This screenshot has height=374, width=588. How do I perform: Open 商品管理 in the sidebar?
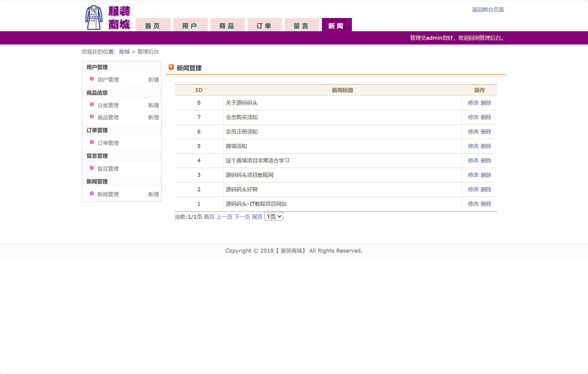(x=108, y=118)
